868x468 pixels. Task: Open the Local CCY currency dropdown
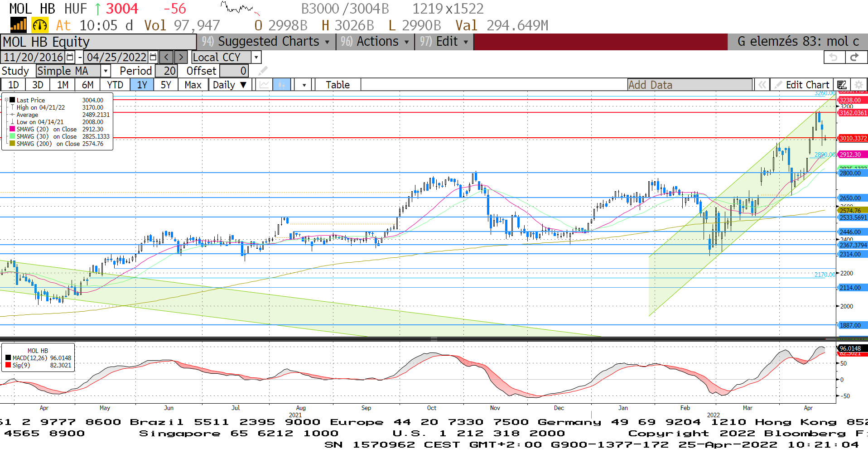coord(256,57)
